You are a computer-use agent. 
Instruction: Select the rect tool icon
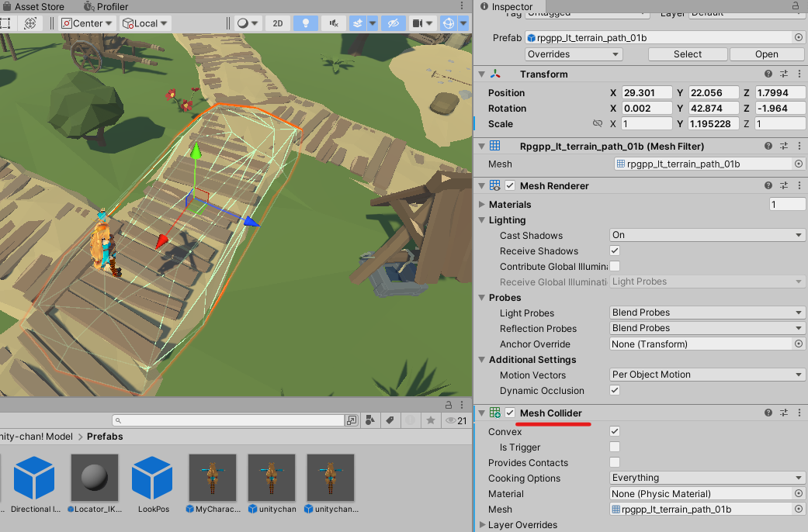[x=5, y=23]
